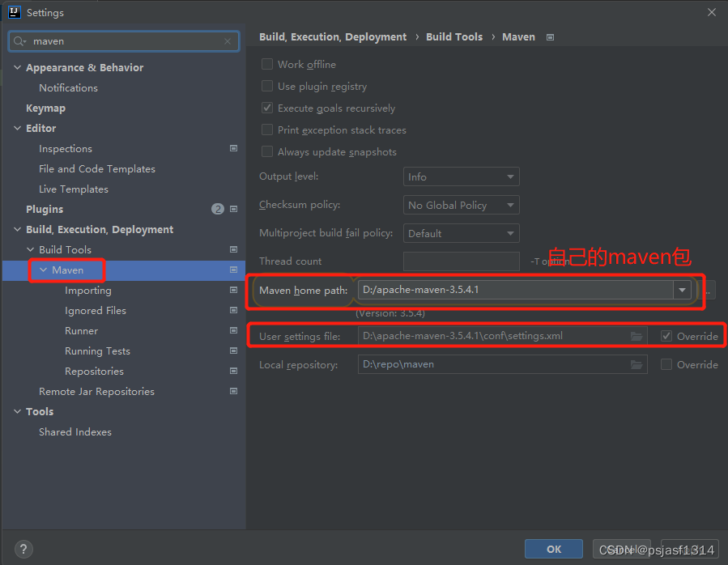Browse folder for User settings file
The width and height of the screenshot is (728, 565).
[636, 336]
